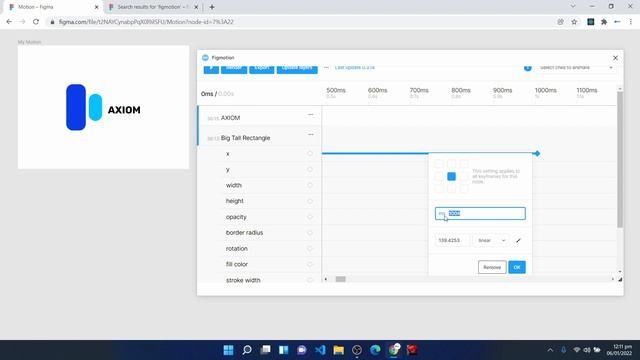Open the select child to animate dropdown

pyautogui.click(x=576, y=68)
